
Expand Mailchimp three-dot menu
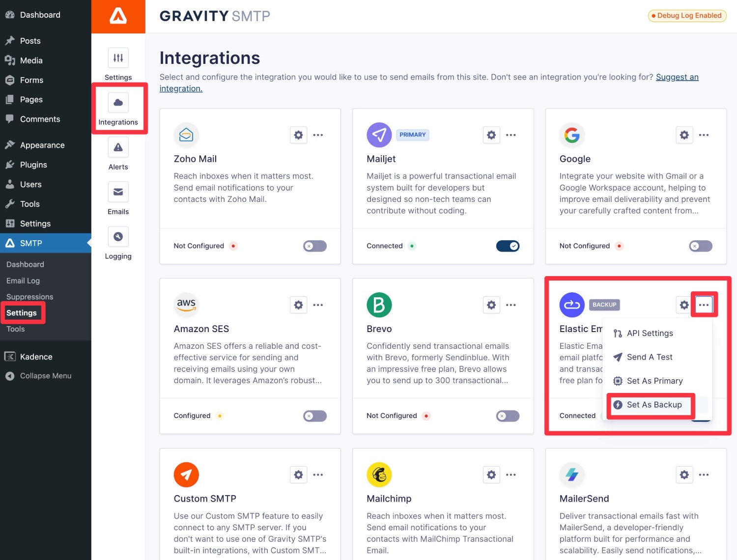511,475
